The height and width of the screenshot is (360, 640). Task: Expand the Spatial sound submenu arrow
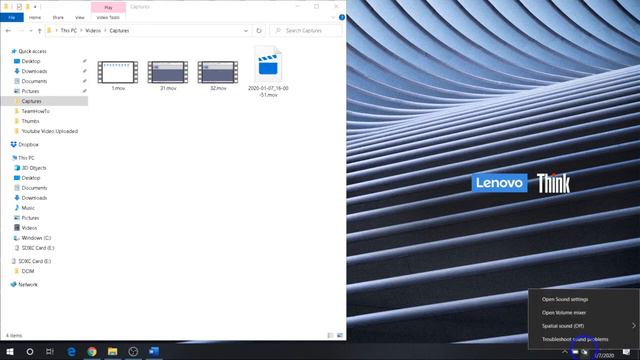pos(633,326)
